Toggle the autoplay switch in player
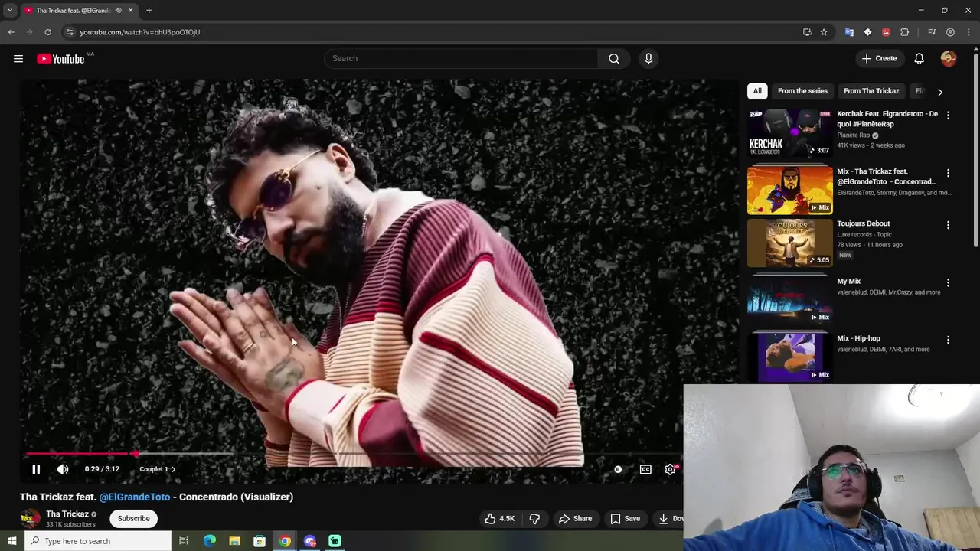 617,469
